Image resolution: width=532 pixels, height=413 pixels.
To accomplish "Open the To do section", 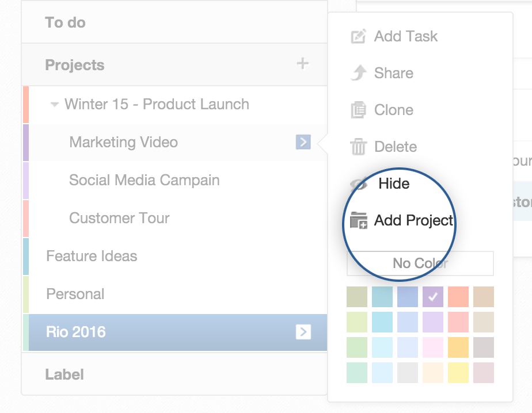I will click(65, 22).
